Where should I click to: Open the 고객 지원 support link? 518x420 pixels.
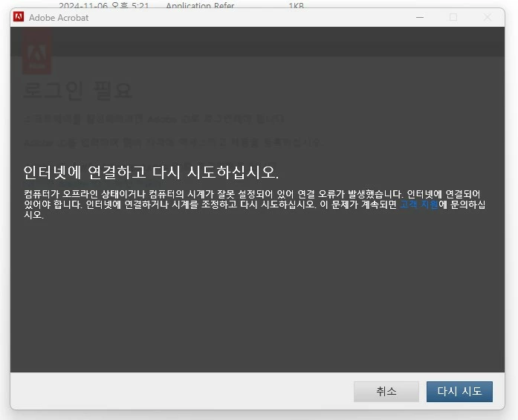click(419, 204)
